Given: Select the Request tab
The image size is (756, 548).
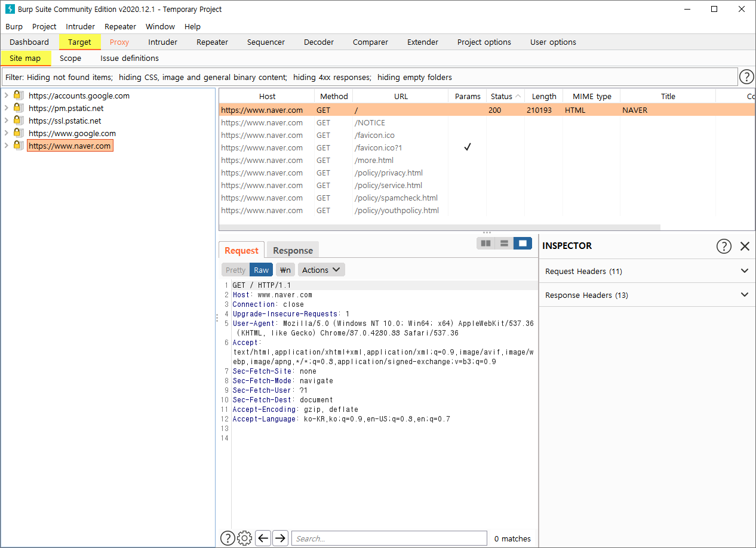Looking at the screenshot, I should [242, 250].
